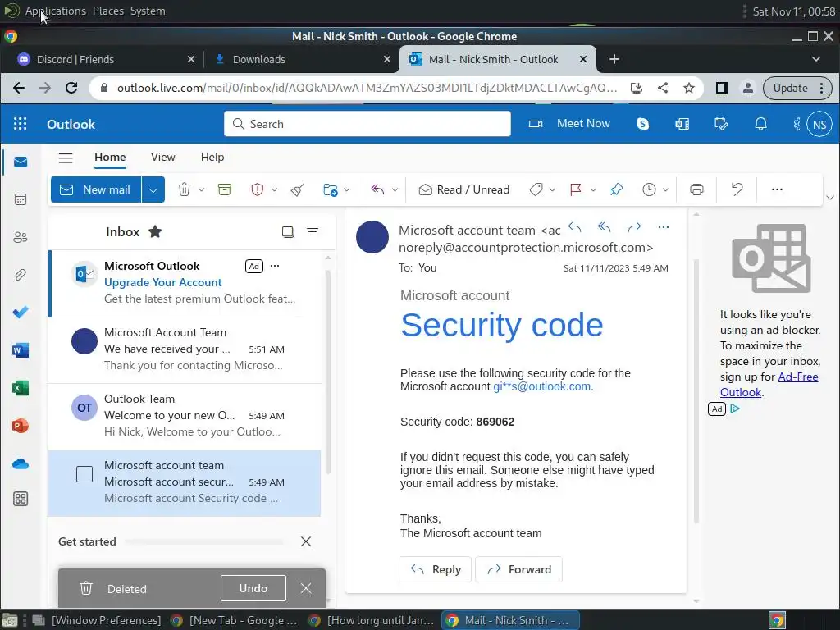840x630 pixels.
Task: Bookmark this page with star icon
Action: pos(689,88)
